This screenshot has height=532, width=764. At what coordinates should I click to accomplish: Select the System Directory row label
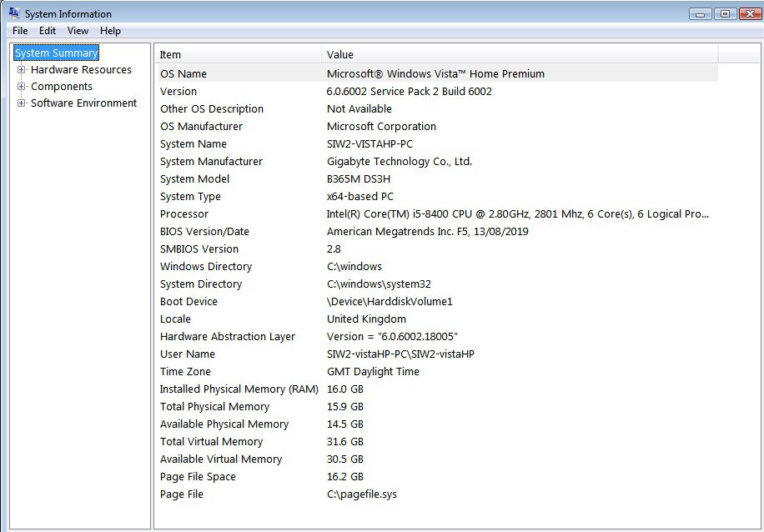[x=201, y=284]
